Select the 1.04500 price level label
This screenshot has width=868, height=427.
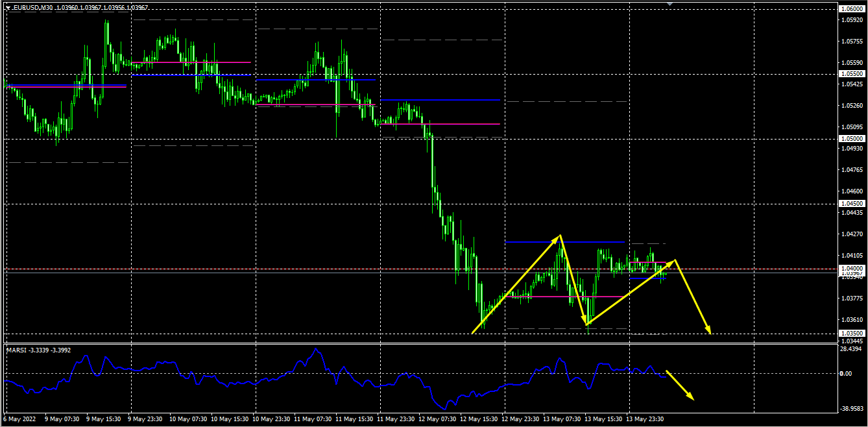(x=850, y=204)
